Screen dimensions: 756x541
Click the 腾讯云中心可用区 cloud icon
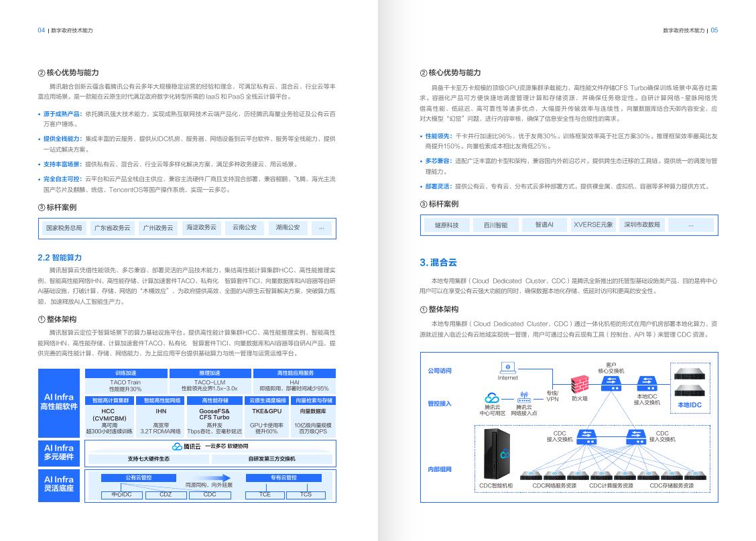coord(491,398)
